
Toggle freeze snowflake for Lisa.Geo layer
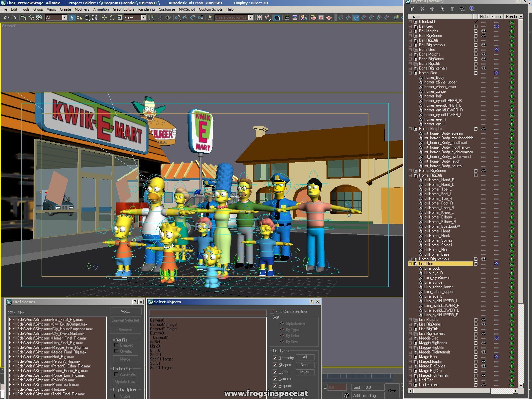[496, 264]
